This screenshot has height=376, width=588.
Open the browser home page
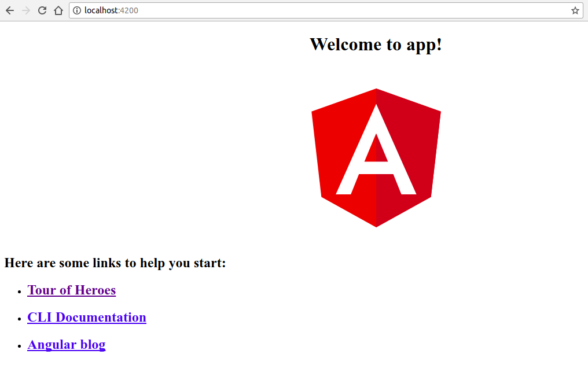tap(58, 10)
